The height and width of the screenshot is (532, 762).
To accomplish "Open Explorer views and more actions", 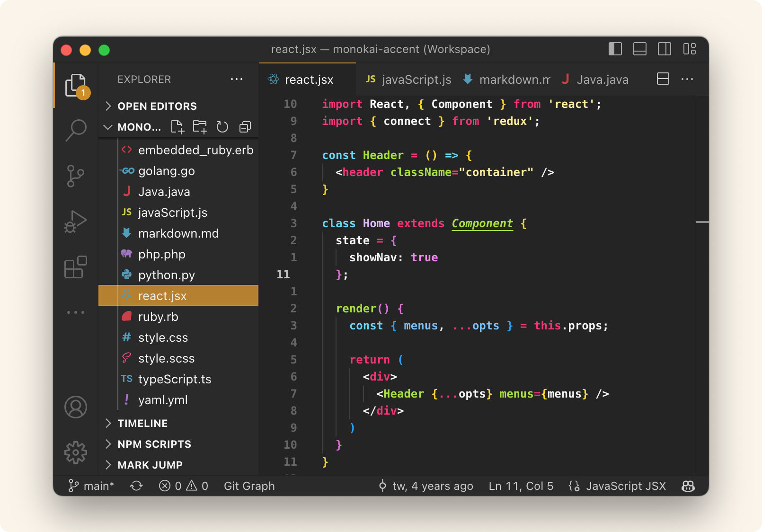I will coord(237,79).
